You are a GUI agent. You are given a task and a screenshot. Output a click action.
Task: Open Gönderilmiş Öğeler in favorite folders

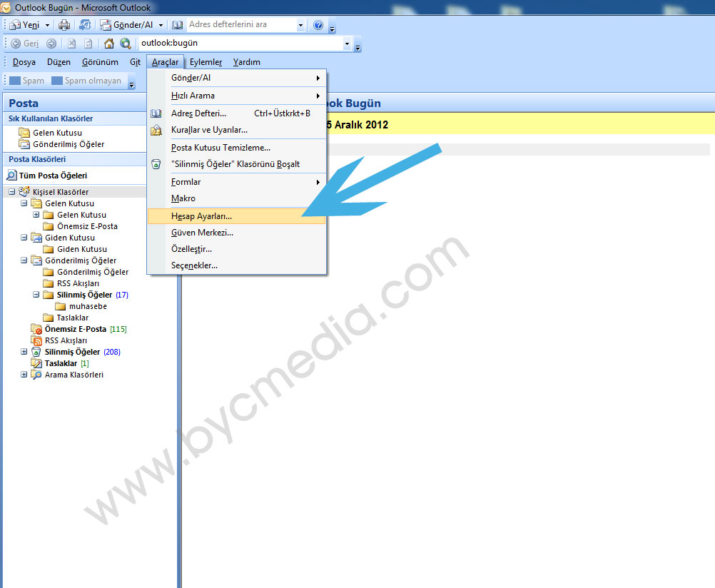(61, 144)
